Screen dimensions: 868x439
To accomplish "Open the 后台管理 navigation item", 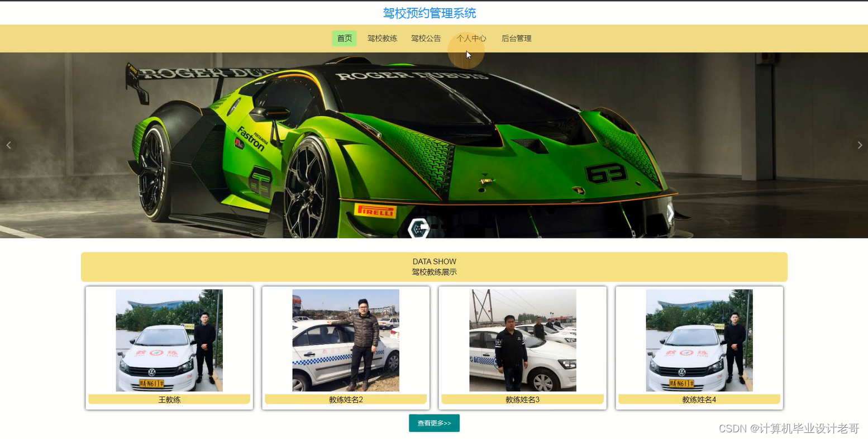I will (516, 39).
